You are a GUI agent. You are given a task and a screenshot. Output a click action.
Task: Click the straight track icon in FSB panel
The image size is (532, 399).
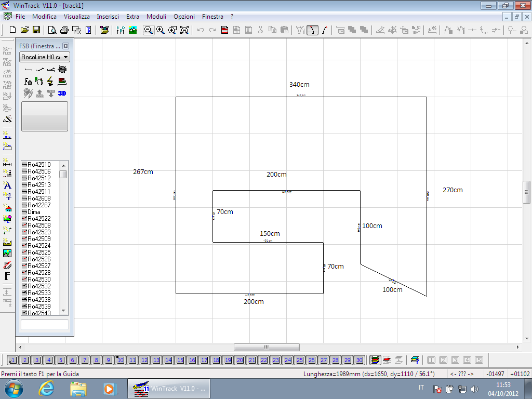click(x=29, y=70)
